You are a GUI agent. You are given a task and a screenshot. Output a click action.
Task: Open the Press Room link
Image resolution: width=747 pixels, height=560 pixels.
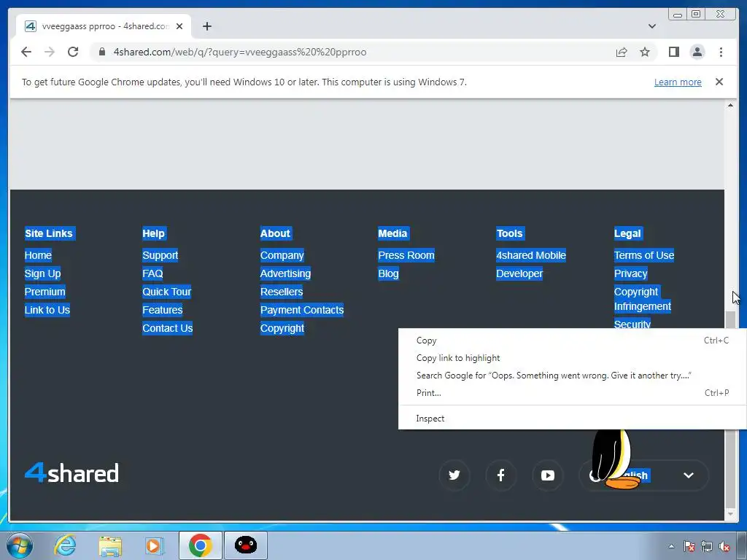(406, 255)
